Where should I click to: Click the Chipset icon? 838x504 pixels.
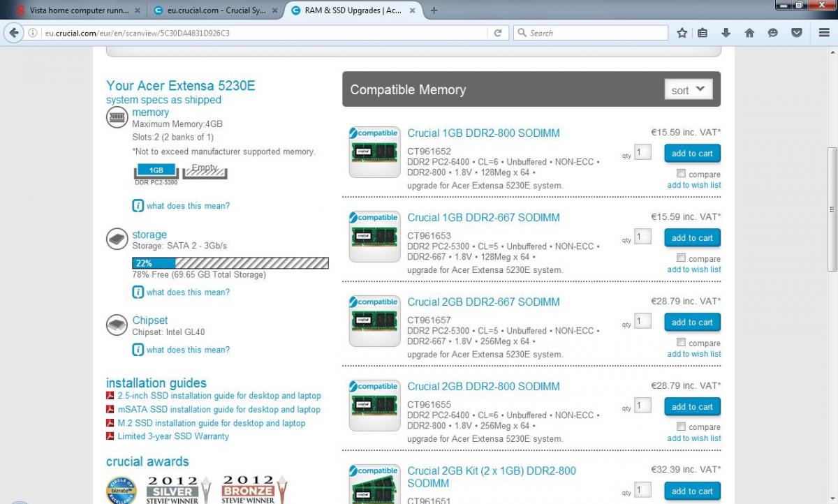tap(117, 325)
